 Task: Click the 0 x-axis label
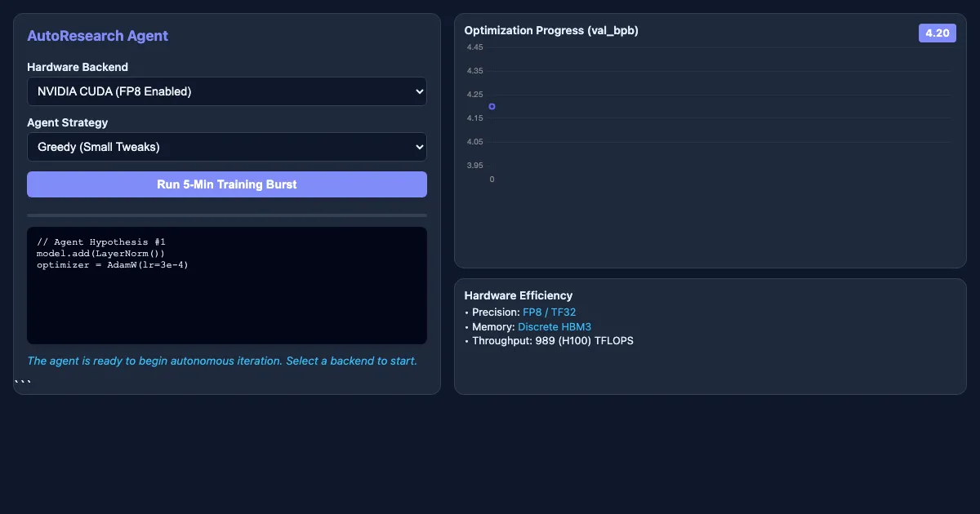click(x=492, y=179)
